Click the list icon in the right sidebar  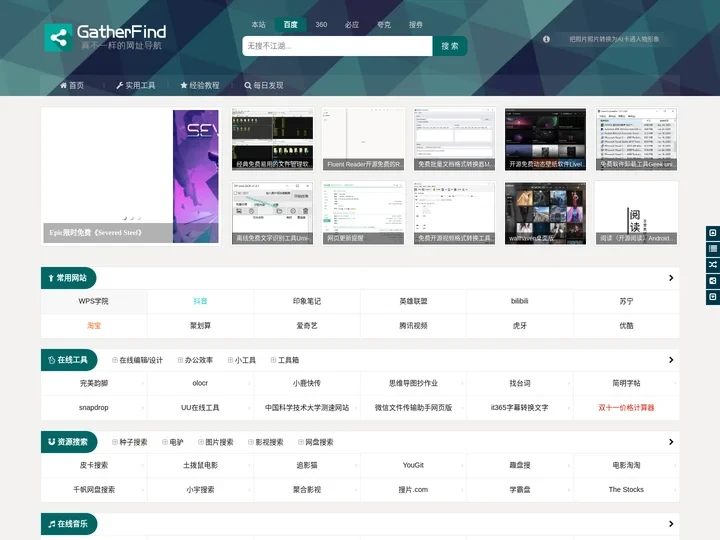[713, 249]
